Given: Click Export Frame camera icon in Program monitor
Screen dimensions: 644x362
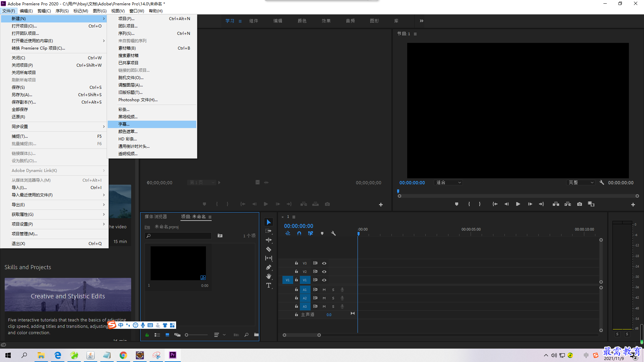Looking at the screenshot, I should 580,204.
